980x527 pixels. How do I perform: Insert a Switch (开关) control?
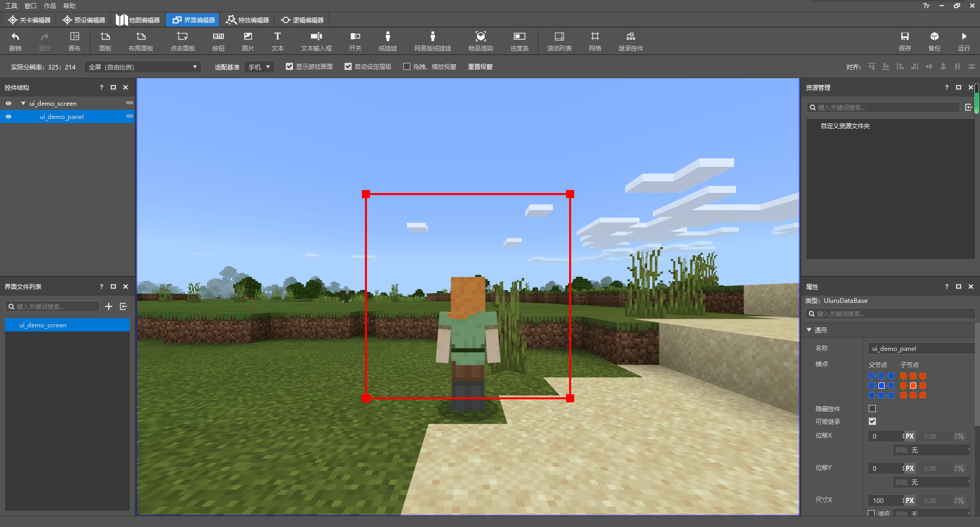coord(355,41)
